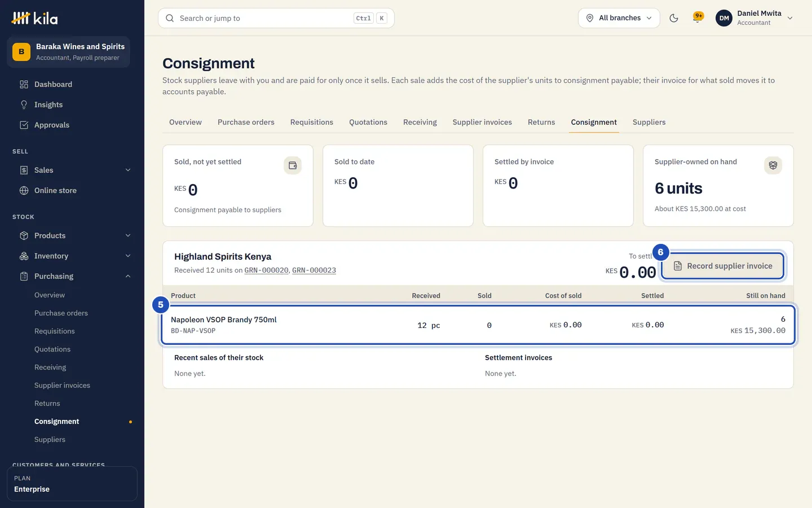Toggle dark mode moon icon
Screen dimensions: 812x508
coord(674,18)
